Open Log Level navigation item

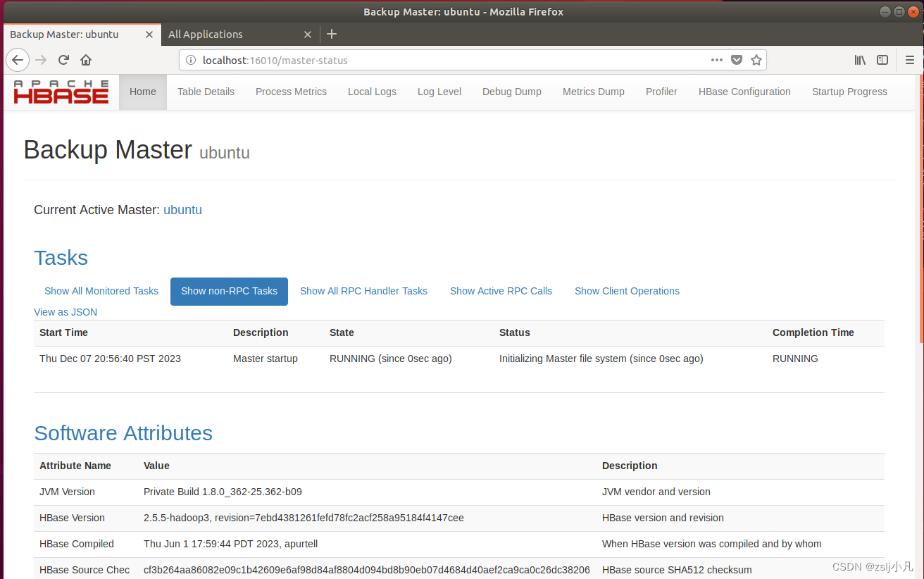tap(439, 92)
